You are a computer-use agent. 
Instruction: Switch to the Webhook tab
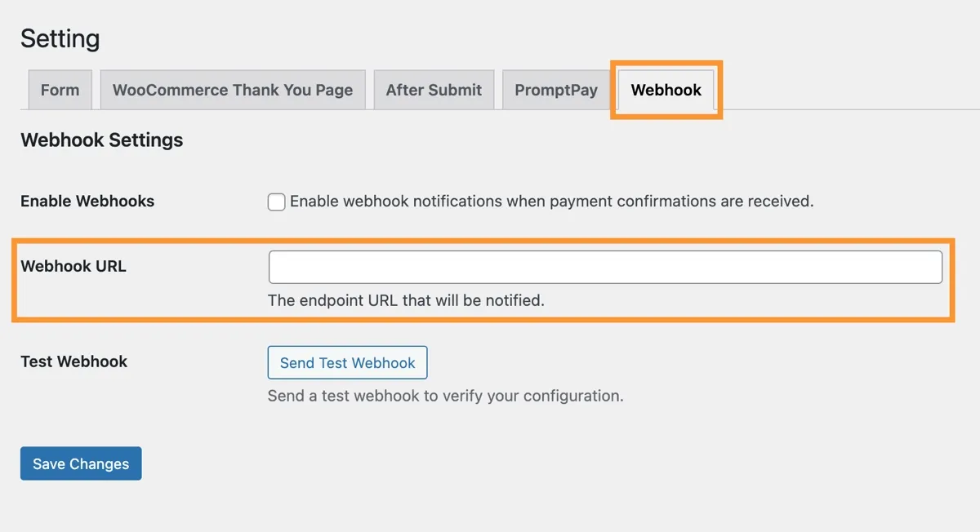pos(666,90)
